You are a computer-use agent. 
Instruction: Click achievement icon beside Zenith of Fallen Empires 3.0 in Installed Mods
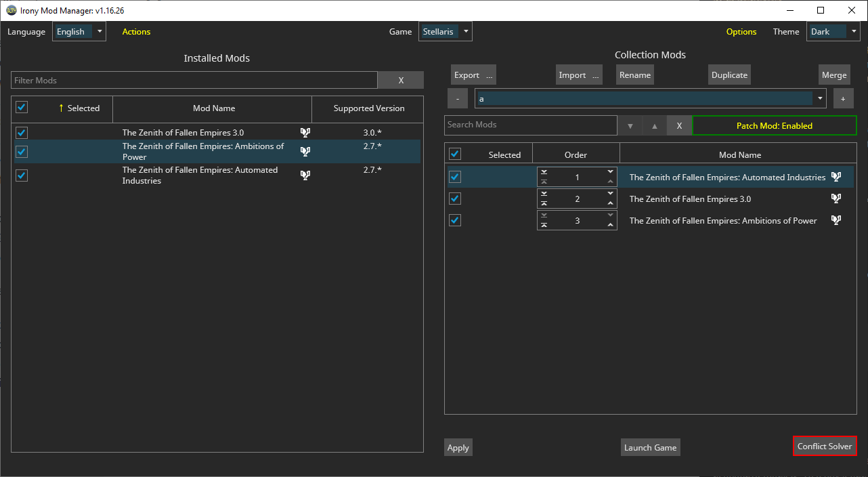pos(305,133)
